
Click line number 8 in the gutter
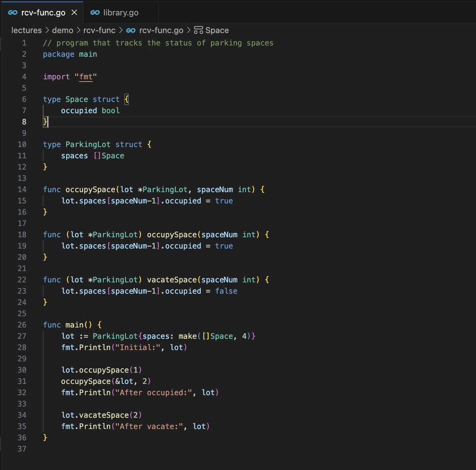pos(24,122)
